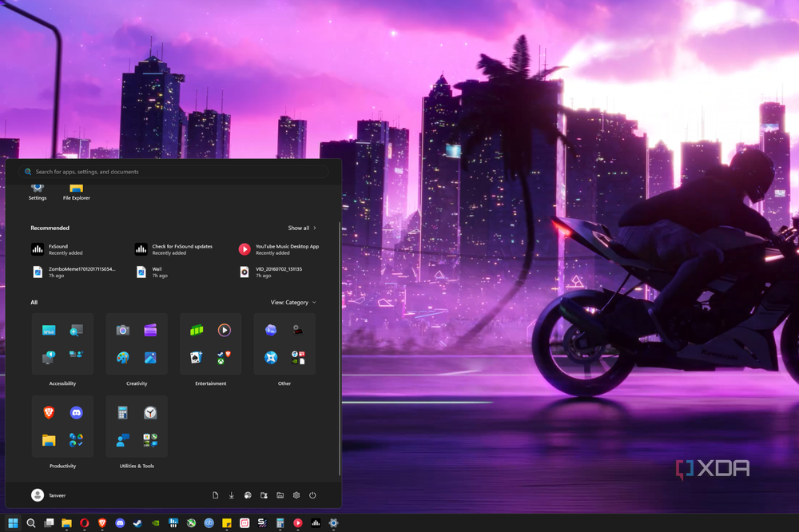Expand the View: Category dropdown
This screenshot has height=532, width=799.
(x=293, y=302)
